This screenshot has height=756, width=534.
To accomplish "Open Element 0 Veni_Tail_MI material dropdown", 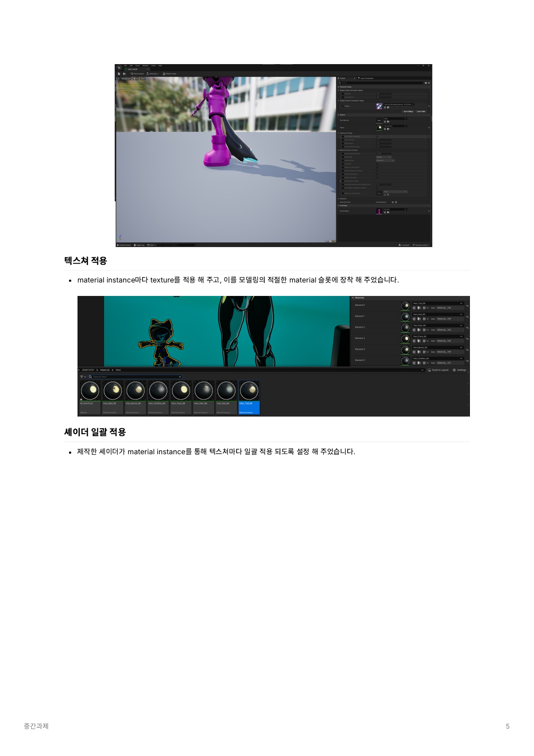I will [x=438, y=304].
